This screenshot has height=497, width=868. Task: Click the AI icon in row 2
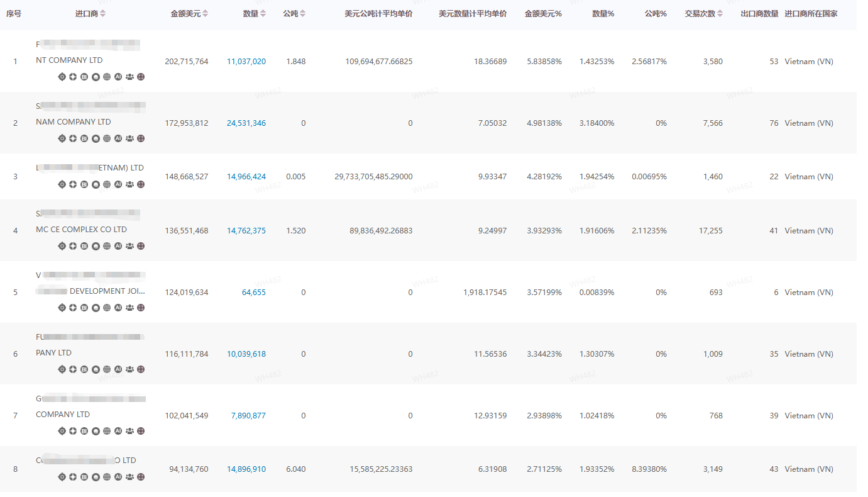point(118,138)
